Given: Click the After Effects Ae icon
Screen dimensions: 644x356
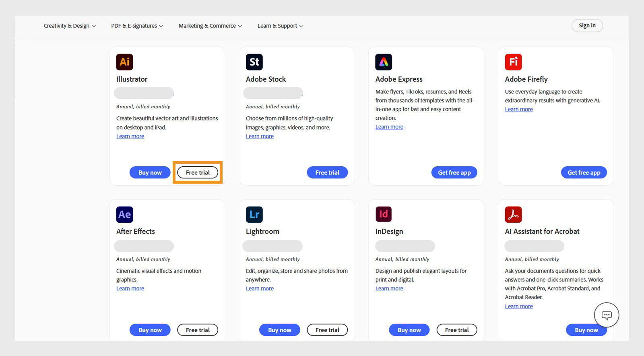Looking at the screenshot, I should coord(124,214).
